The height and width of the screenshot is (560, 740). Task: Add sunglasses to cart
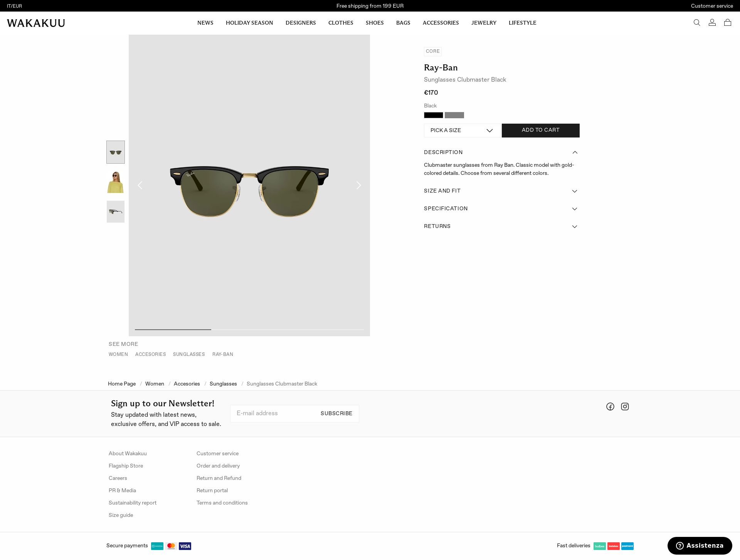coord(540,131)
